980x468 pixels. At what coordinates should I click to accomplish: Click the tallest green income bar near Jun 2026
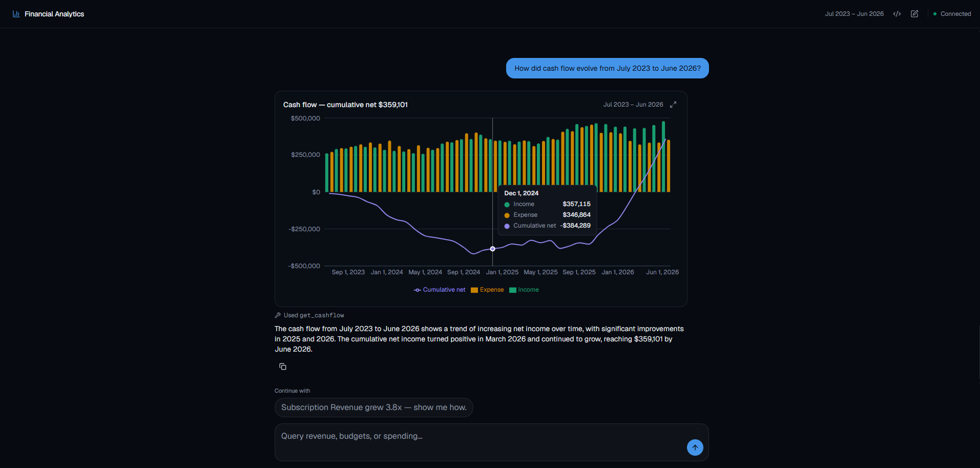pos(663,156)
